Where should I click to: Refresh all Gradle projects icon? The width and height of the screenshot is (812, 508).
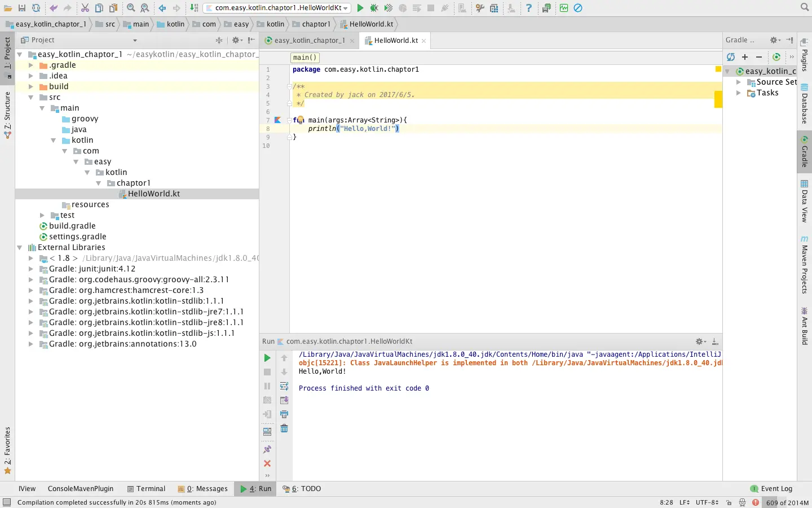[731, 57]
